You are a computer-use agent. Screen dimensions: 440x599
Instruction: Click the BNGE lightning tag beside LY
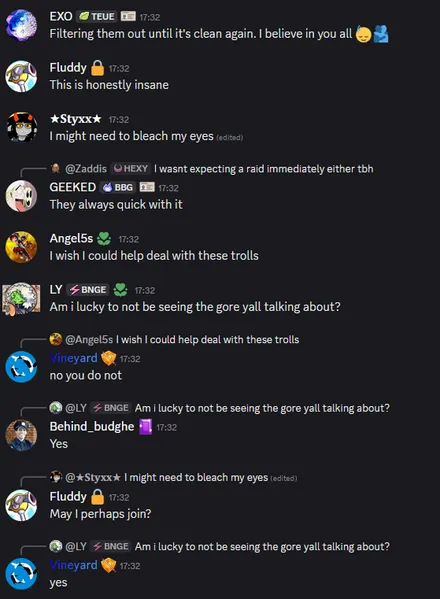88,290
